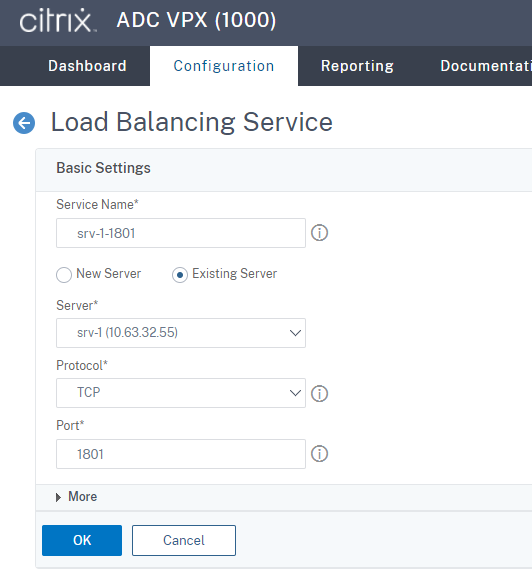Click the Cancel button

(183, 540)
